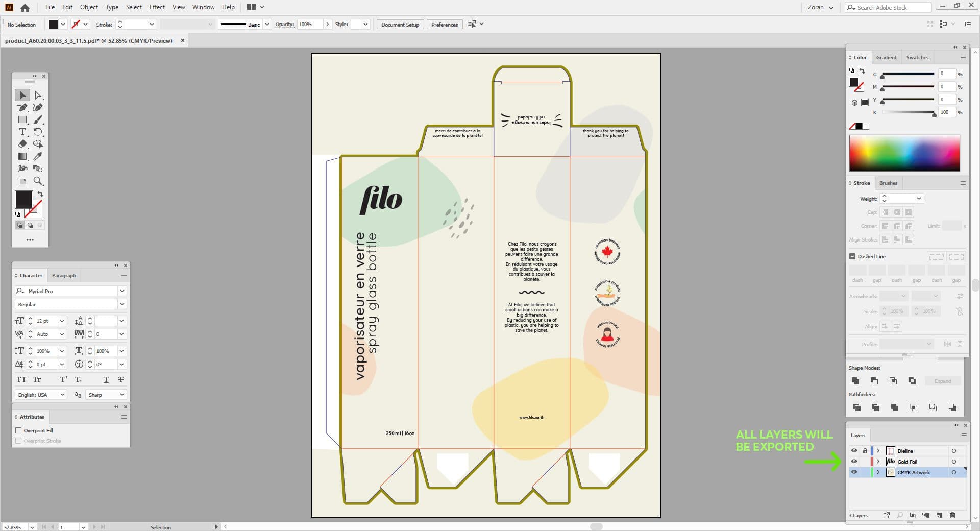Create a new layer in the Layers panel
Viewport: 980px width, 531px height.
coord(939,515)
